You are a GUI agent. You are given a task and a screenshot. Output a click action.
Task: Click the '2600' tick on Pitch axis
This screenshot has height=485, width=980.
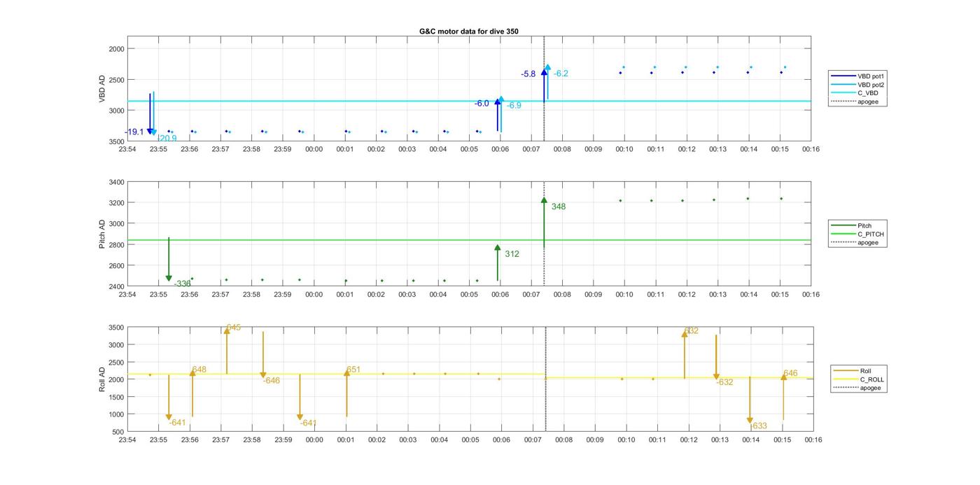(115, 266)
